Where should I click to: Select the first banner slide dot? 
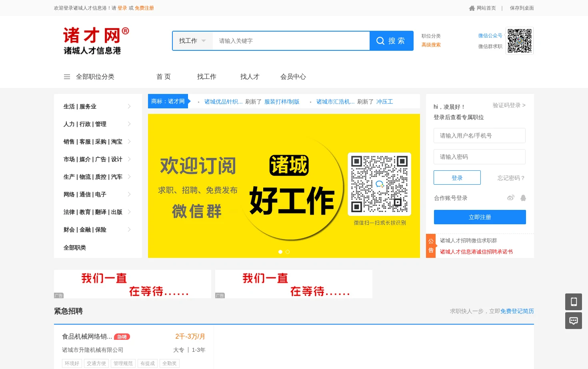(x=280, y=252)
